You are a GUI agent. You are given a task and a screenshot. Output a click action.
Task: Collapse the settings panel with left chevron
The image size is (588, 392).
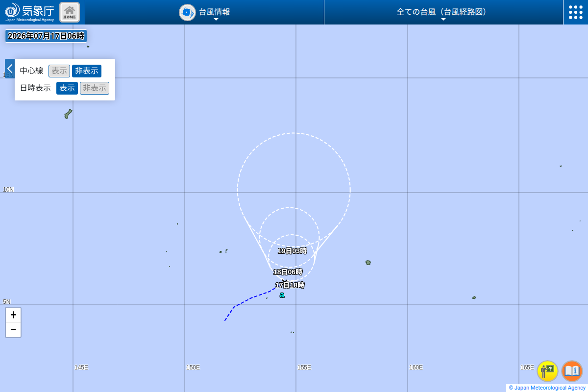[x=10, y=69]
